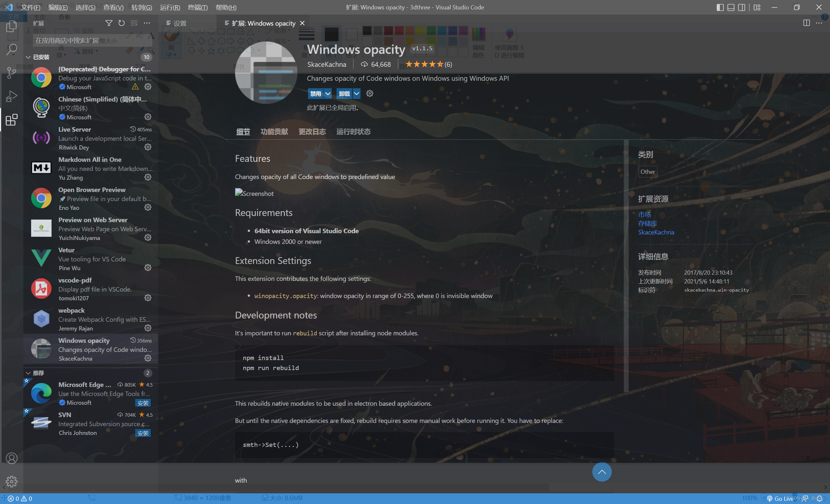Toggle primary side bar layout icon
This screenshot has height=504, width=830.
click(720, 7)
